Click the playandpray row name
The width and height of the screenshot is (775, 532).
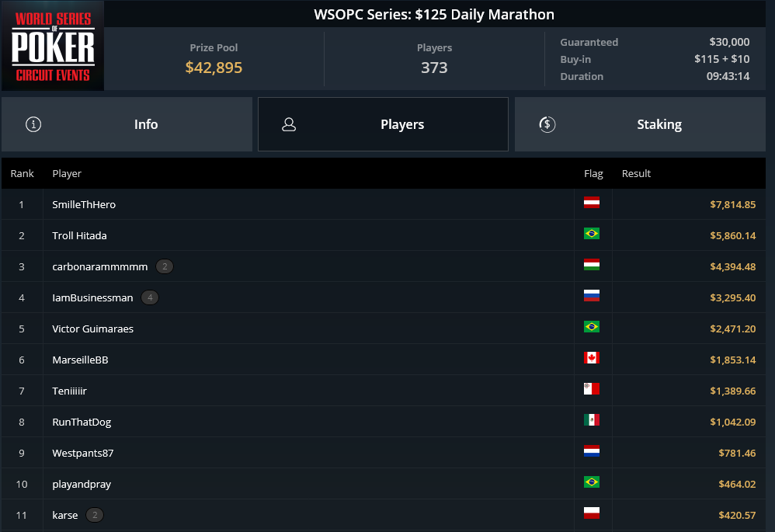[82, 485]
